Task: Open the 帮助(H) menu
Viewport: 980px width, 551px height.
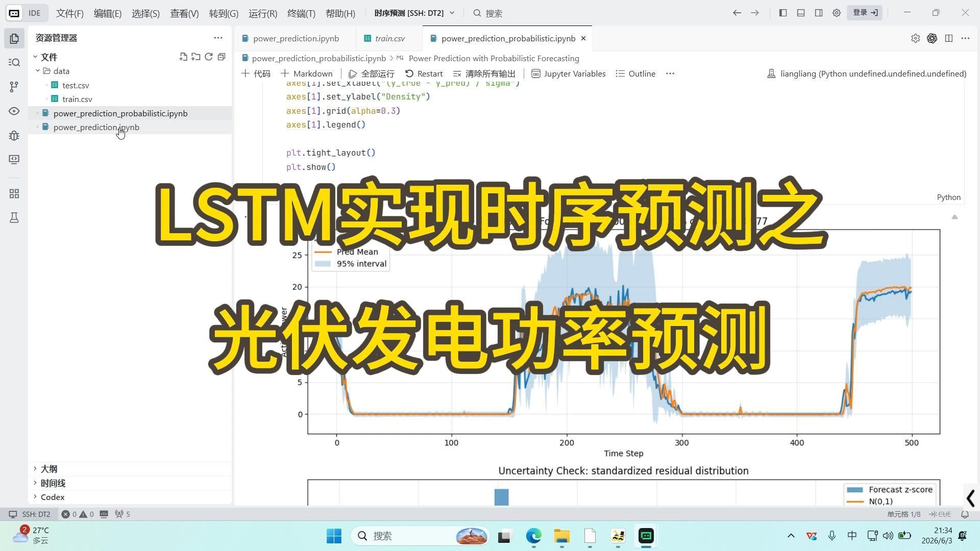Action: click(x=340, y=13)
